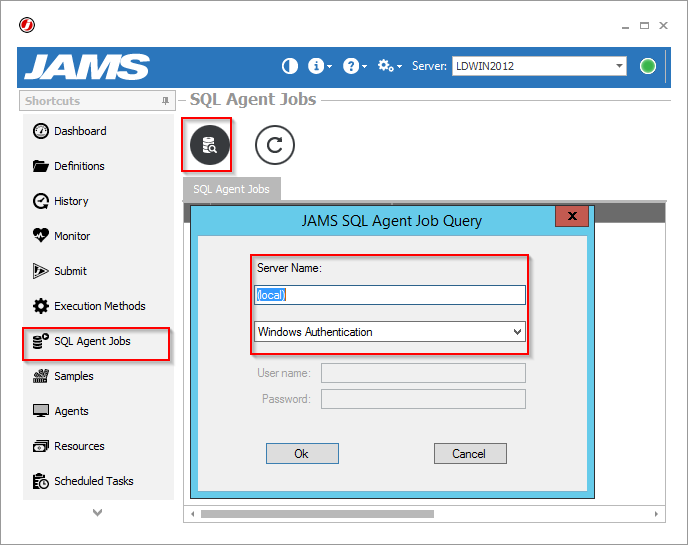Show more shortcuts with the down chevron
Viewport: 688px width, 545px height.
pyautogui.click(x=97, y=512)
